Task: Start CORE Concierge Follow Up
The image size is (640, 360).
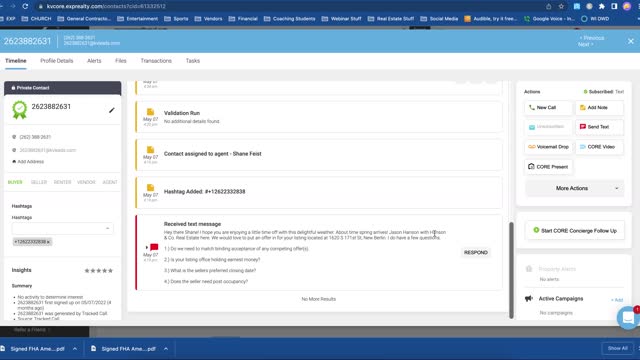Action: tap(574, 231)
